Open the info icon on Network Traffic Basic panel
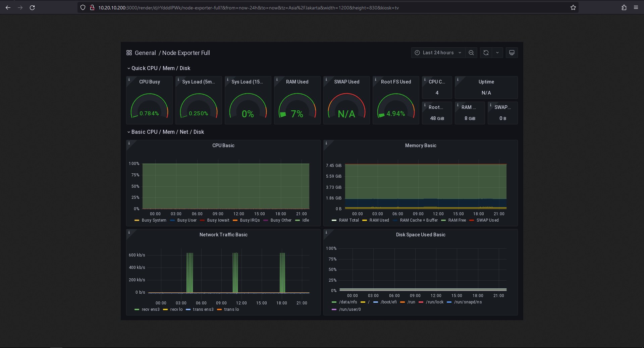This screenshot has width=644, height=348. [x=129, y=232]
